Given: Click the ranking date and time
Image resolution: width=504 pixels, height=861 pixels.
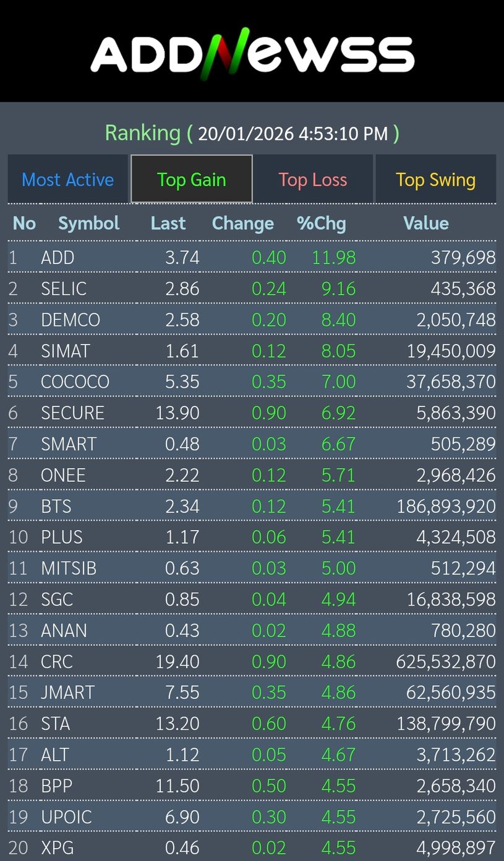Looking at the screenshot, I should point(293,134).
